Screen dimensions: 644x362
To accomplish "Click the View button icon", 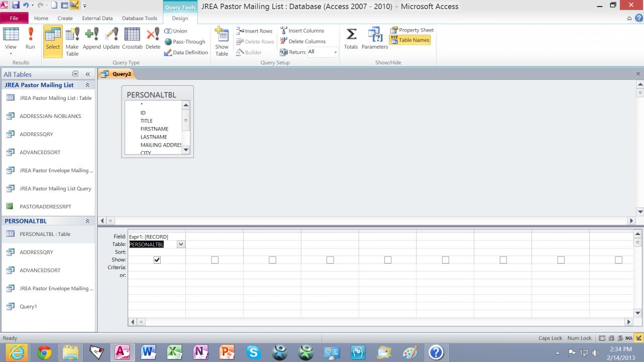I will pyautogui.click(x=11, y=35).
